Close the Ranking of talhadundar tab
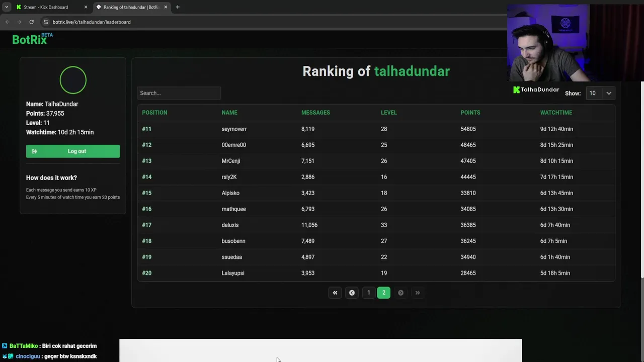 166,7
